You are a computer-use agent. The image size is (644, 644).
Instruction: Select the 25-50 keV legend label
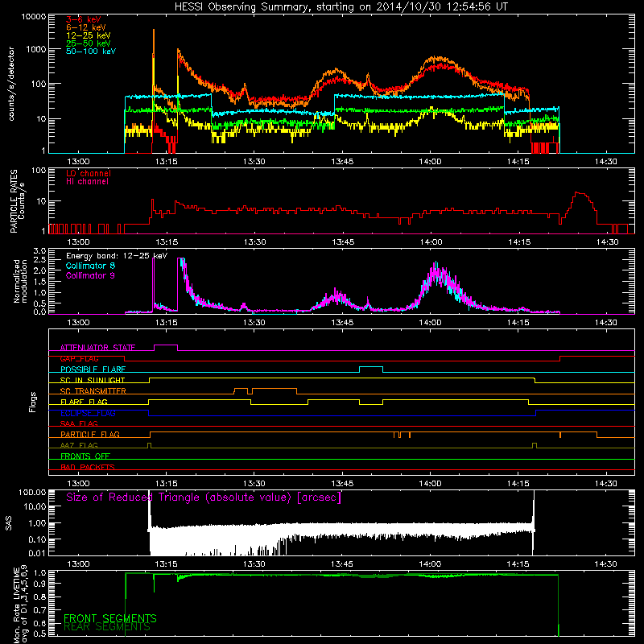pyautogui.click(x=88, y=43)
